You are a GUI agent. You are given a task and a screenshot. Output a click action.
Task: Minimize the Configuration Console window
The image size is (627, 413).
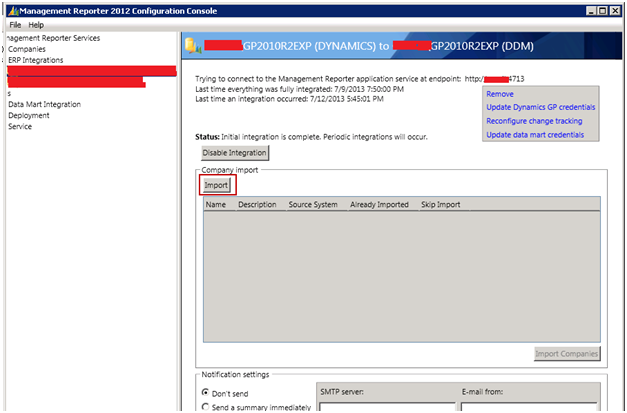591,11
